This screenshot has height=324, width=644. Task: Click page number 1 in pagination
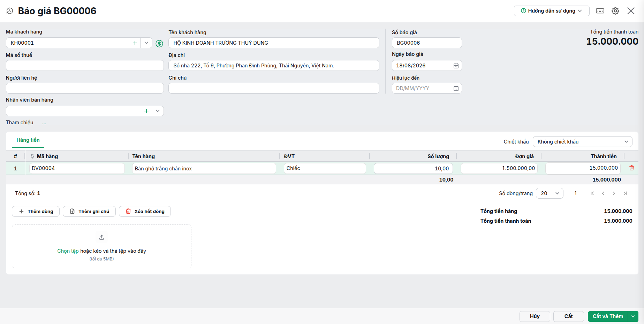[576, 193]
